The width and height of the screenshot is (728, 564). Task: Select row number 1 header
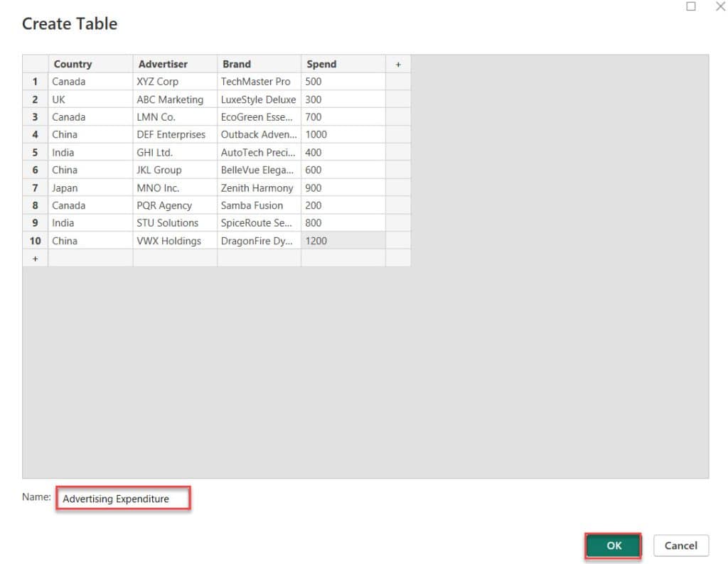tap(36, 82)
